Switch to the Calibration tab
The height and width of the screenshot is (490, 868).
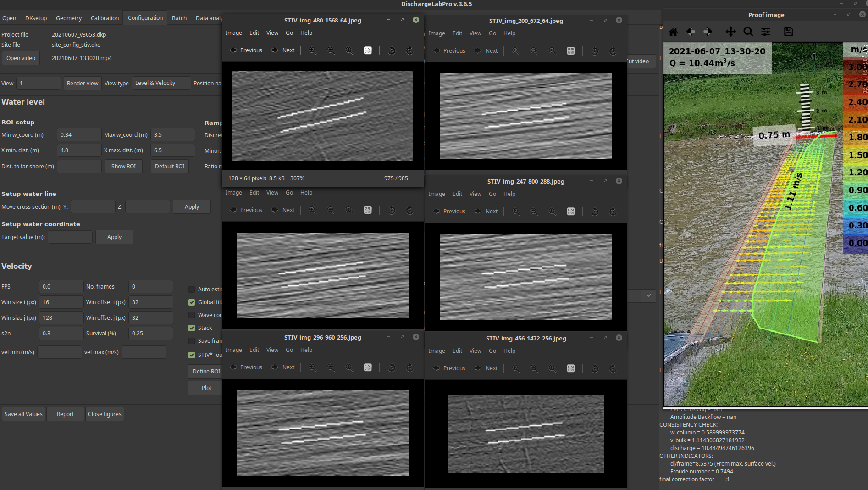(x=105, y=18)
